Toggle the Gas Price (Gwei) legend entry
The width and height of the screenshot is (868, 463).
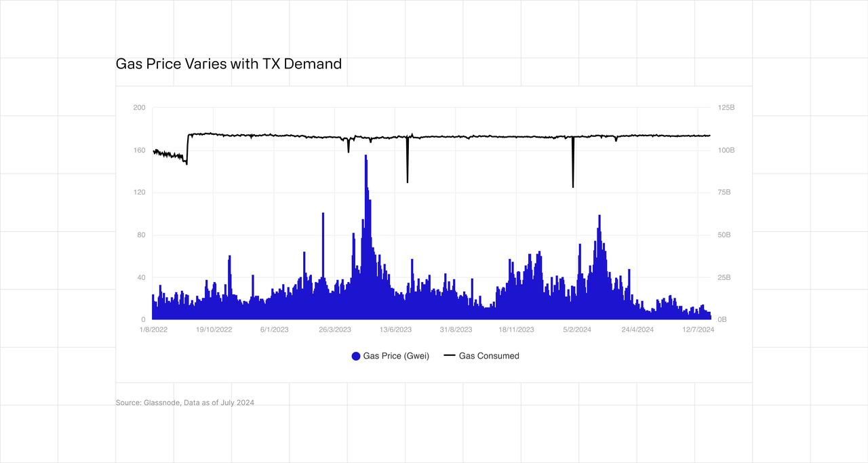click(390, 356)
